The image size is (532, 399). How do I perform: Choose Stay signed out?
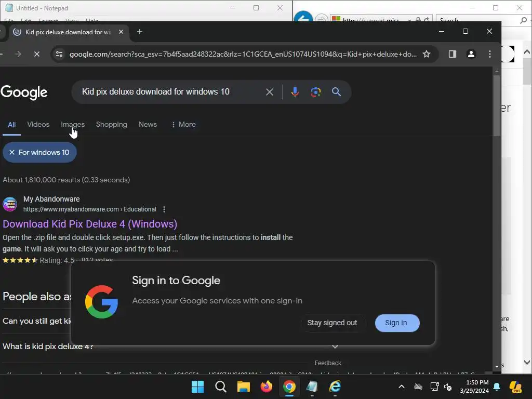(x=332, y=323)
